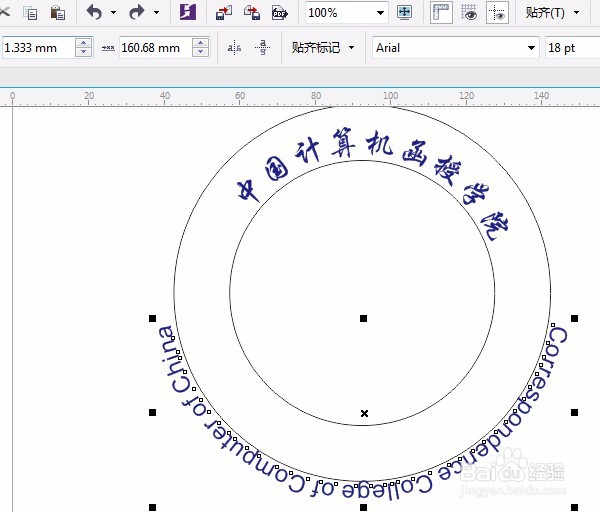
Task: Click the 160.68 mm offset field
Action: (155, 48)
